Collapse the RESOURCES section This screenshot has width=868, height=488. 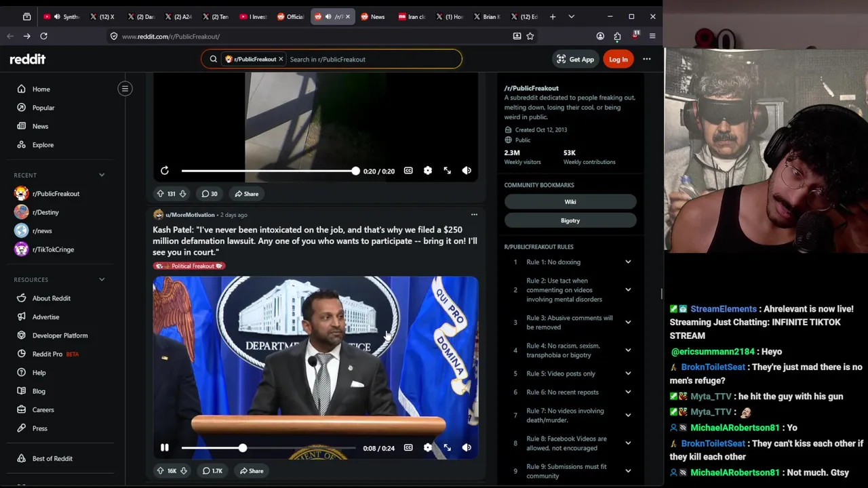coord(102,279)
